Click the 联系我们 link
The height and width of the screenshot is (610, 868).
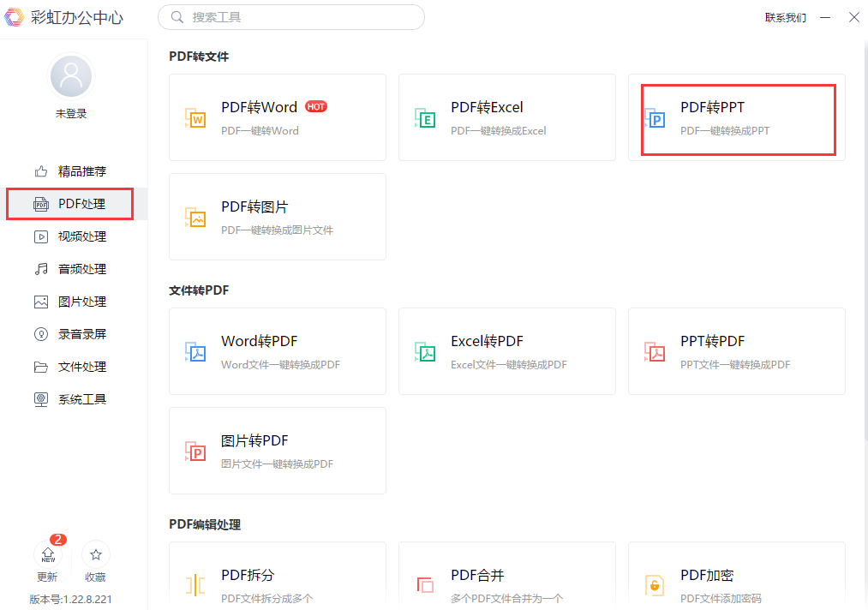pos(786,18)
